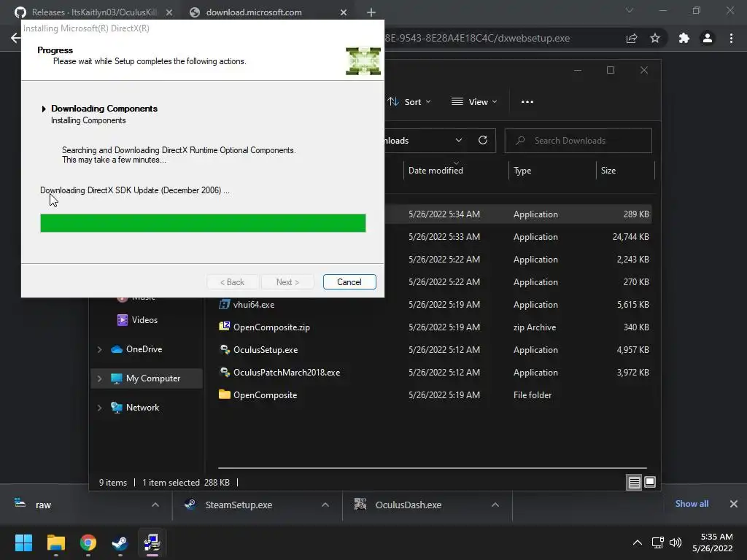Expand address bar history dropdown in Explorer

coord(458,141)
